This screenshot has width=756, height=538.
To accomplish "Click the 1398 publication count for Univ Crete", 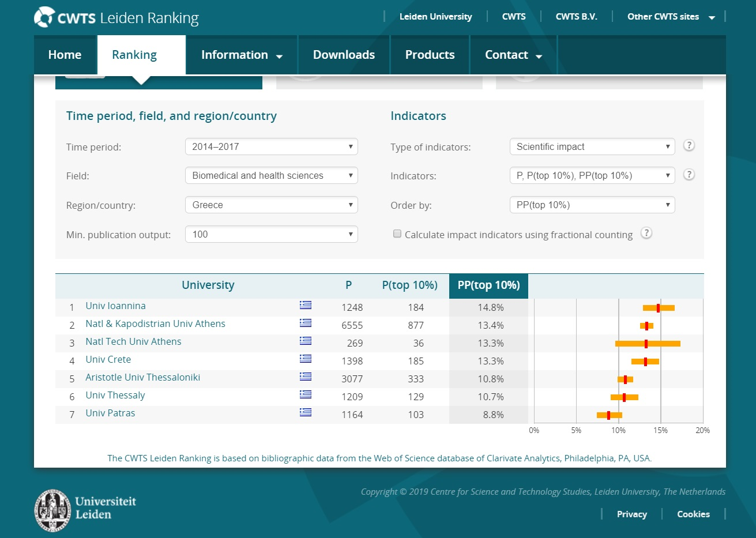I will pos(352,361).
